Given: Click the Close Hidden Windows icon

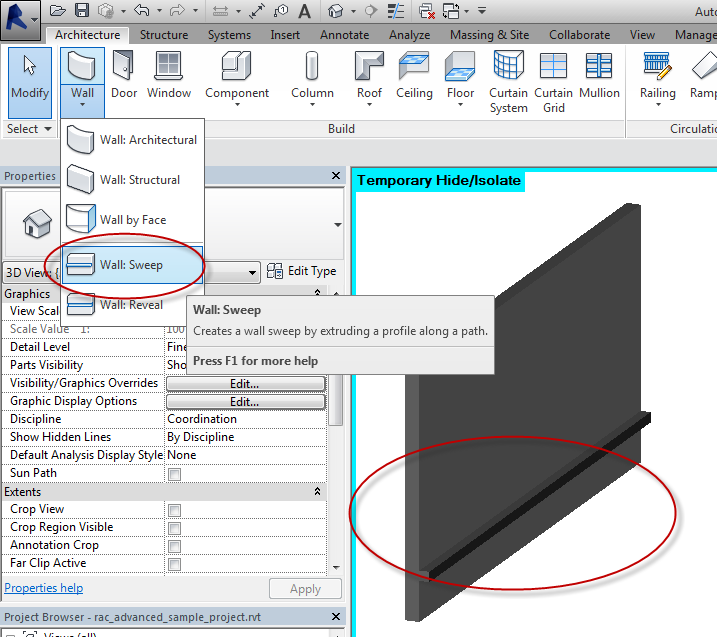Looking at the screenshot, I should (x=427, y=11).
